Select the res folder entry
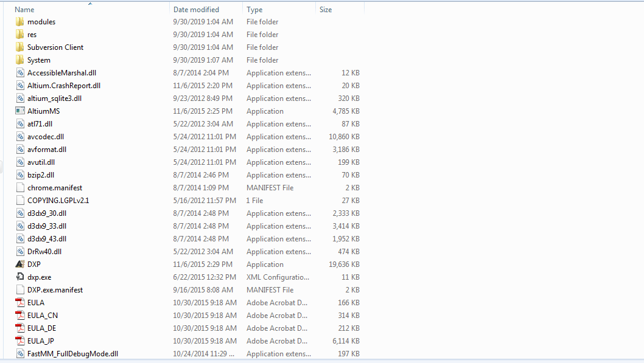The image size is (644, 363). coord(32,35)
